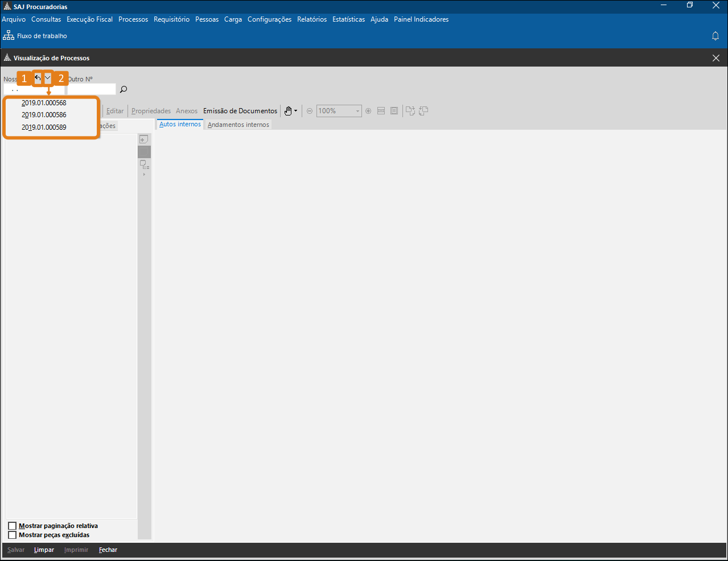Click the fit page icon
Screen dimensions: 728x561
coord(394,111)
